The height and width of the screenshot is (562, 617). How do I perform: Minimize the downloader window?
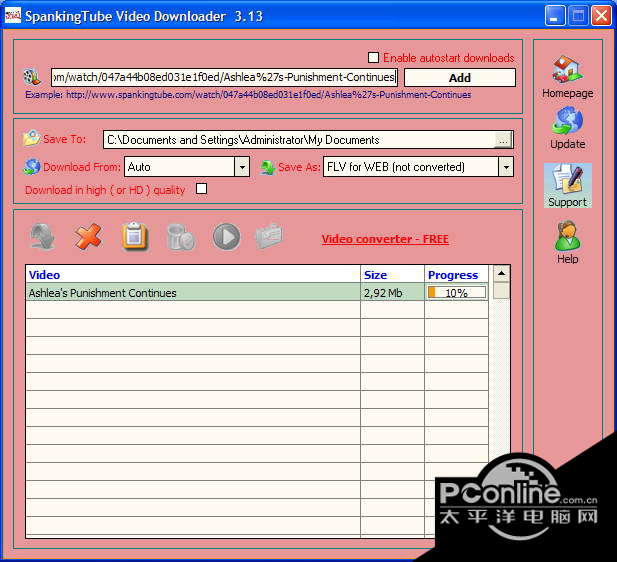coord(555,16)
